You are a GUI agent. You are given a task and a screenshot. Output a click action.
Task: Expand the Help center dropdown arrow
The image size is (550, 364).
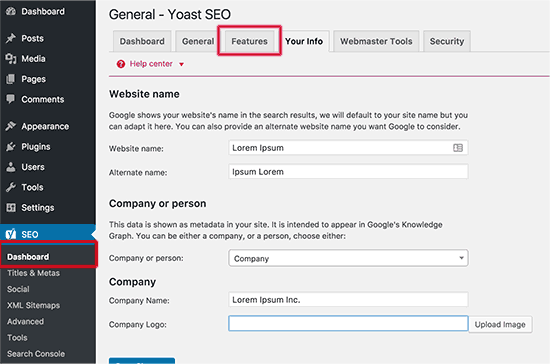pos(181,64)
